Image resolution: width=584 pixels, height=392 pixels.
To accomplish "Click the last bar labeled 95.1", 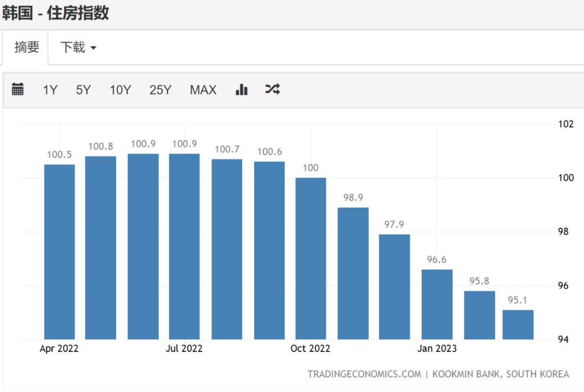I will coord(518,324).
